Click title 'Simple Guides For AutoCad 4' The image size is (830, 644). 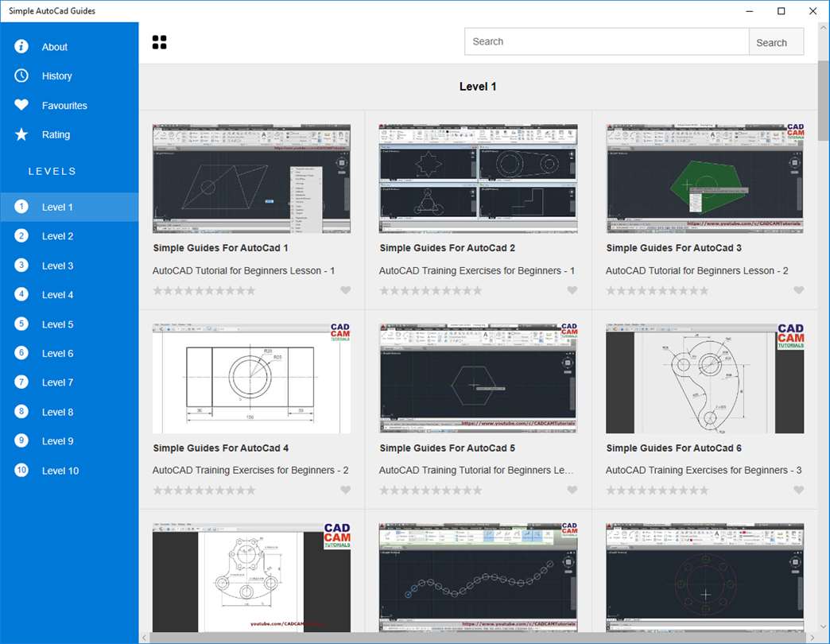tap(221, 448)
